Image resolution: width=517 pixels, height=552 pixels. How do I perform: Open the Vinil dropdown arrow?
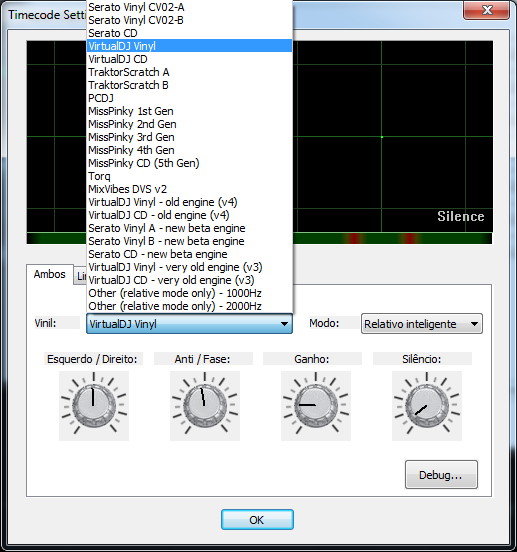coord(284,324)
